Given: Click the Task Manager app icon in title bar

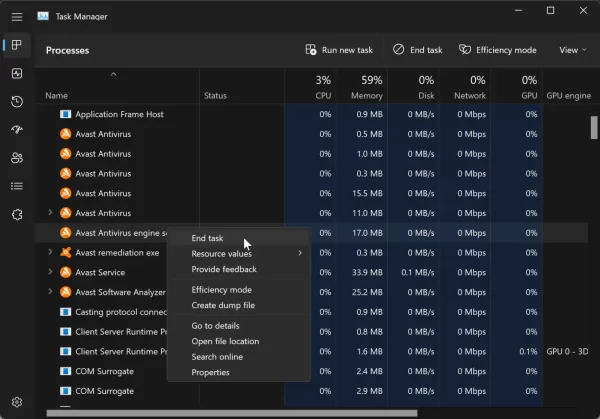Looking at the screenshot, I should (x=43, y=16).
